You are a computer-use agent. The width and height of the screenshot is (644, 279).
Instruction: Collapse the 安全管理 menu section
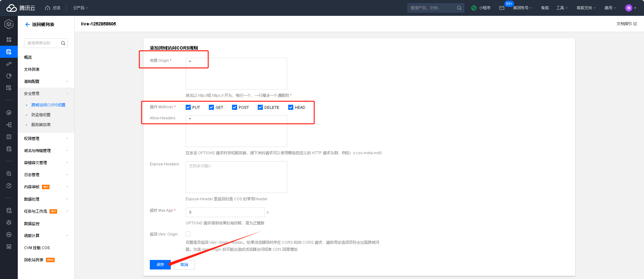pyautogui.click(x=46, y=94)
